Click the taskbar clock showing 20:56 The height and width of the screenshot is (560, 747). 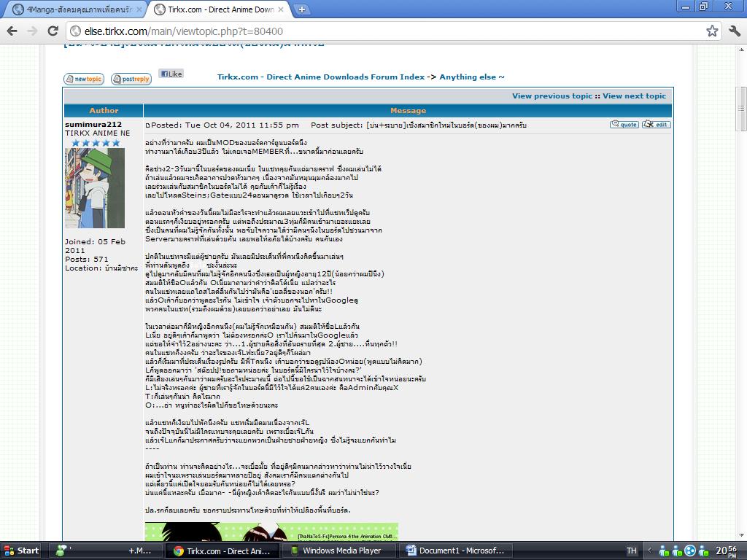point(727,551)
